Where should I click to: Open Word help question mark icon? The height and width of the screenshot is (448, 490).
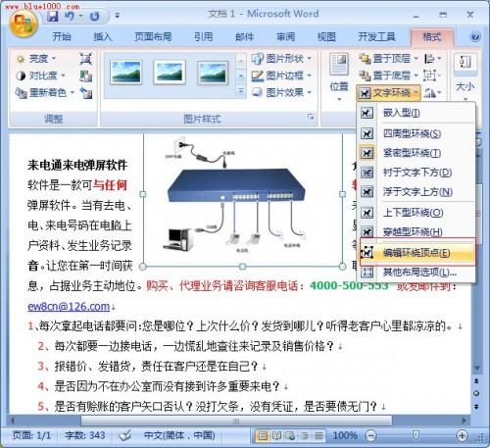[475, 36]
